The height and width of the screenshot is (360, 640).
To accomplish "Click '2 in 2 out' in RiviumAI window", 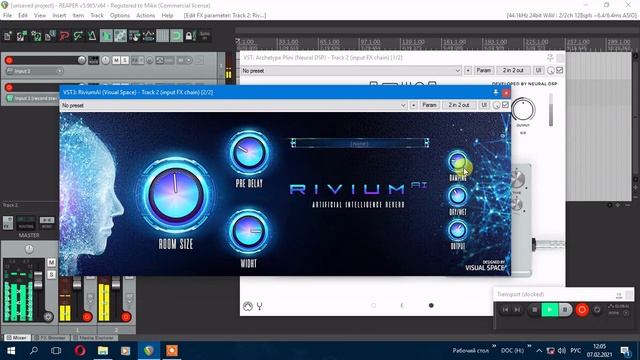I will coord(459,105).
